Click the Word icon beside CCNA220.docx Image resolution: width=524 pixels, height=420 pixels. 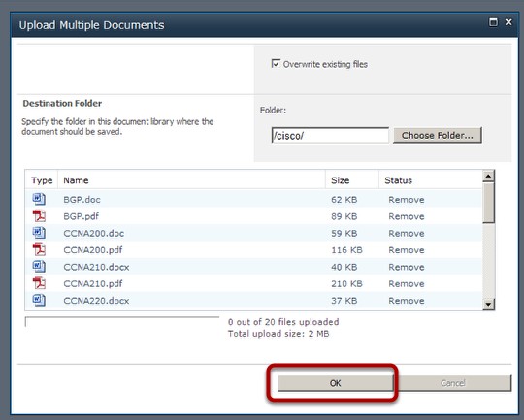[x=39, y=300]
